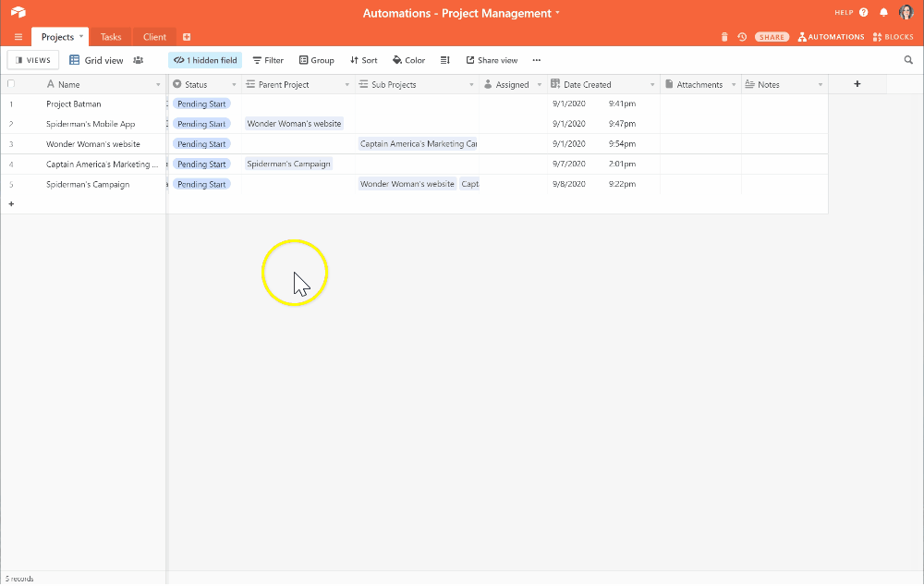Screen dimensions: 924x586
Task: Click the hamburger menu icon on the left
Action: coord(18,36)
